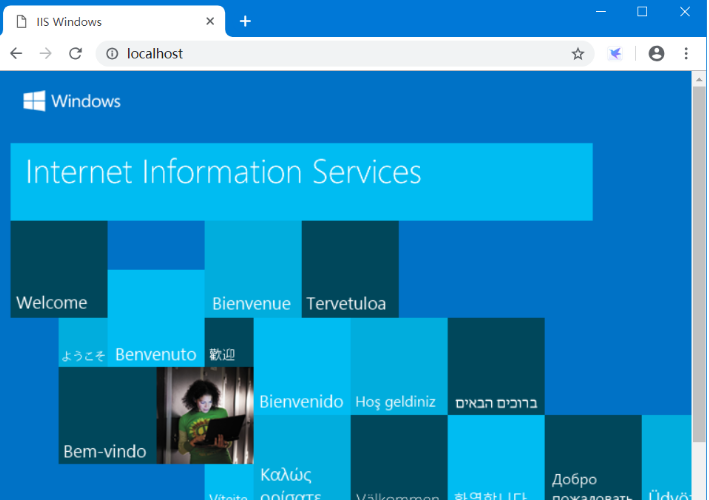Reload the localhost page
Viewport: 709px width, 500px height.
tap(76, 54)
